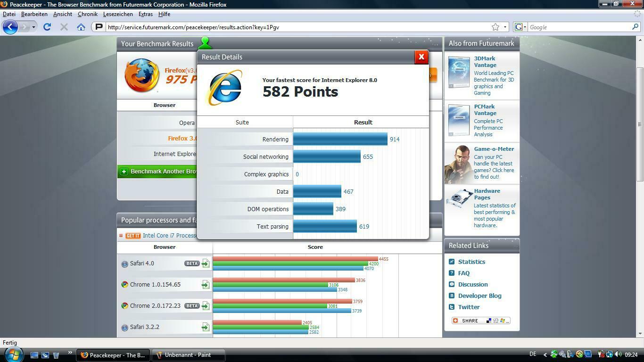
Task: Click Benchmark Another Browser button
Action: [158, 172]
